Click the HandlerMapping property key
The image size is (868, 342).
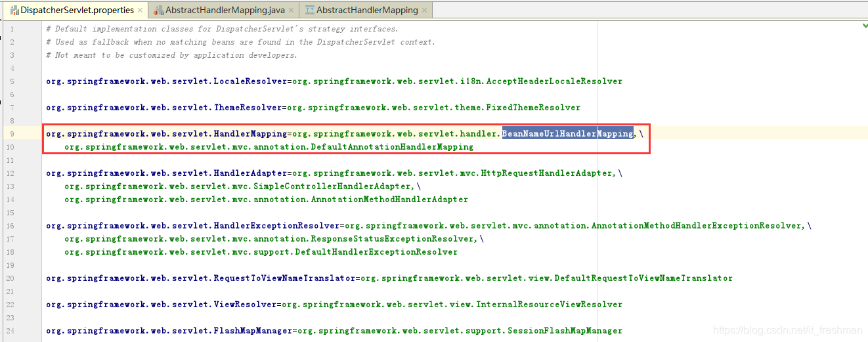click(x=167, y=133)
